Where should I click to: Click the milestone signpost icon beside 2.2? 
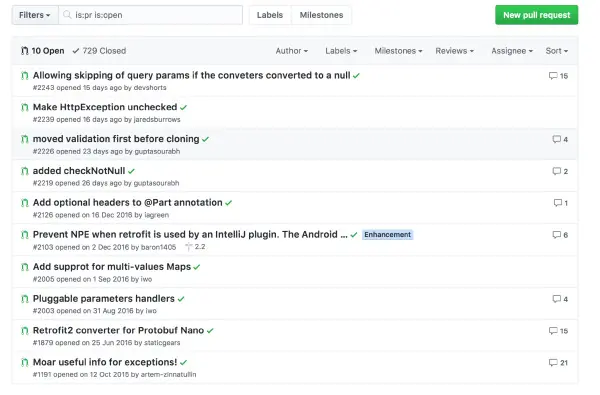[189, 247]
